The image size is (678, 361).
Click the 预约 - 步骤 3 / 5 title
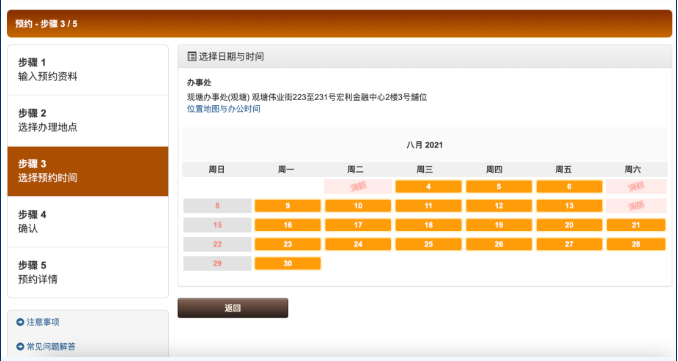(x=46, y=24)
